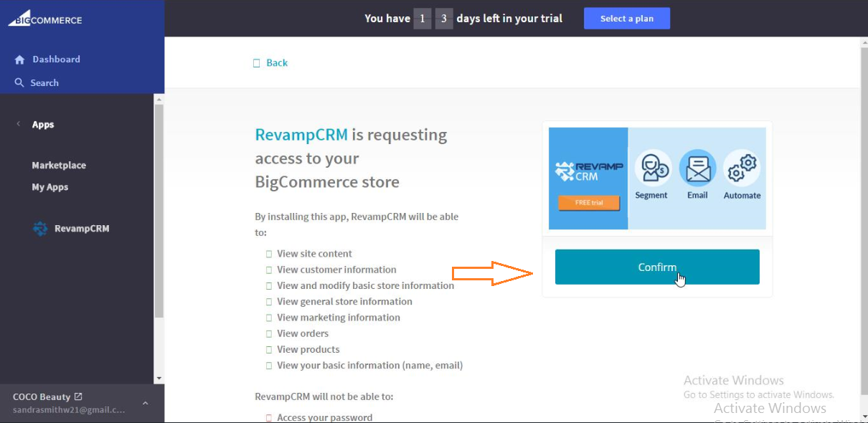868x423 pixels.
Task: Click the Back arrow icon
Action: (257, 63)
